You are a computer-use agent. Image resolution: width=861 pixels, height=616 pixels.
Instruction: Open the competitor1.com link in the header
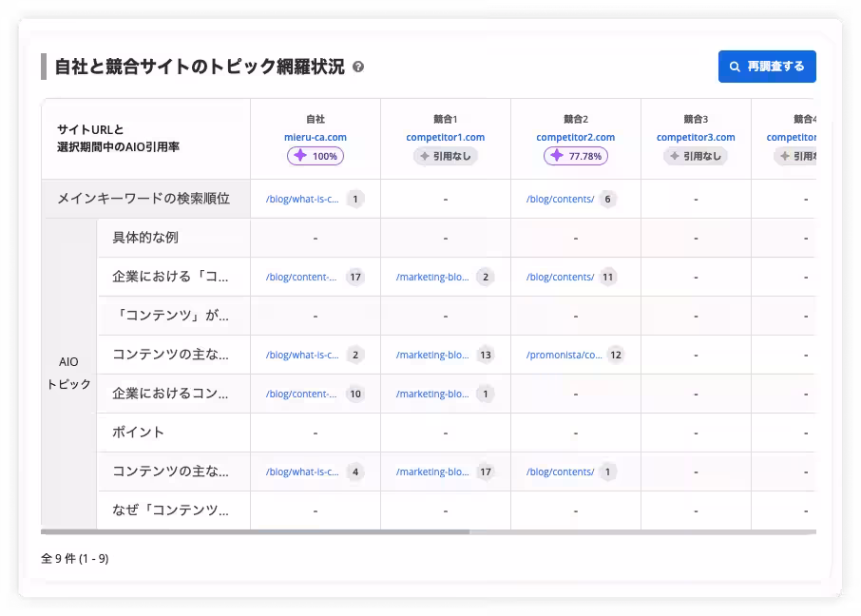(446, 136)
